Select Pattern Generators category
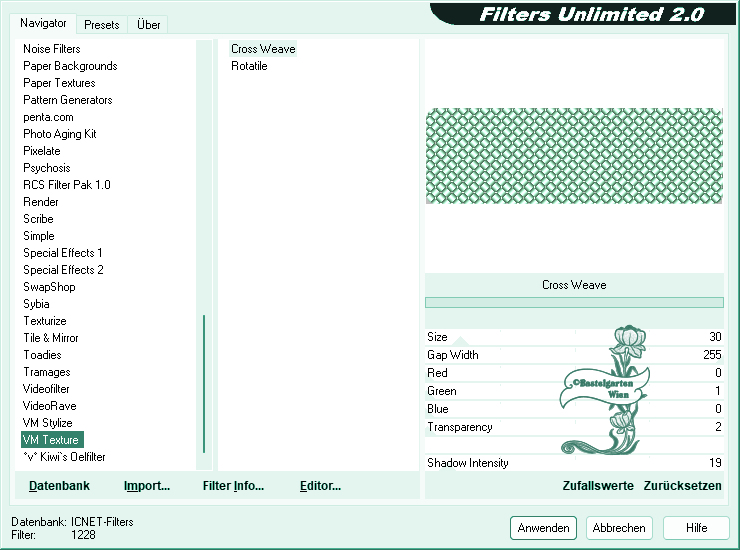Screen dimensions: 740x550 [x=67, y=100]
